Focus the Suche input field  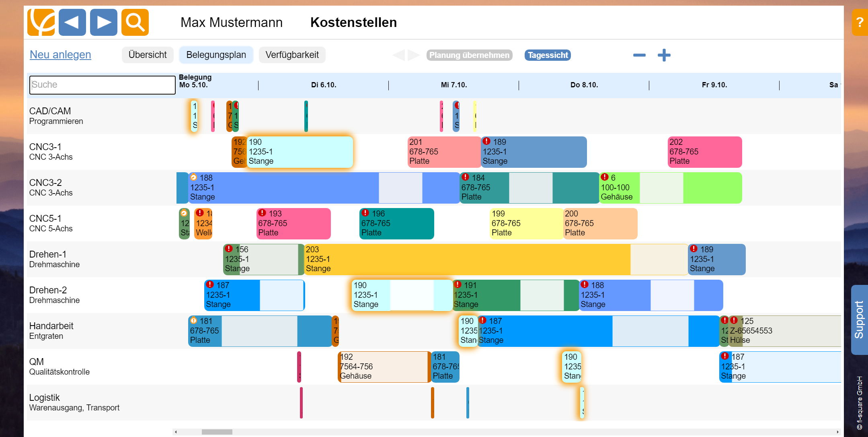pyautogui.click(x=103, y=85)
